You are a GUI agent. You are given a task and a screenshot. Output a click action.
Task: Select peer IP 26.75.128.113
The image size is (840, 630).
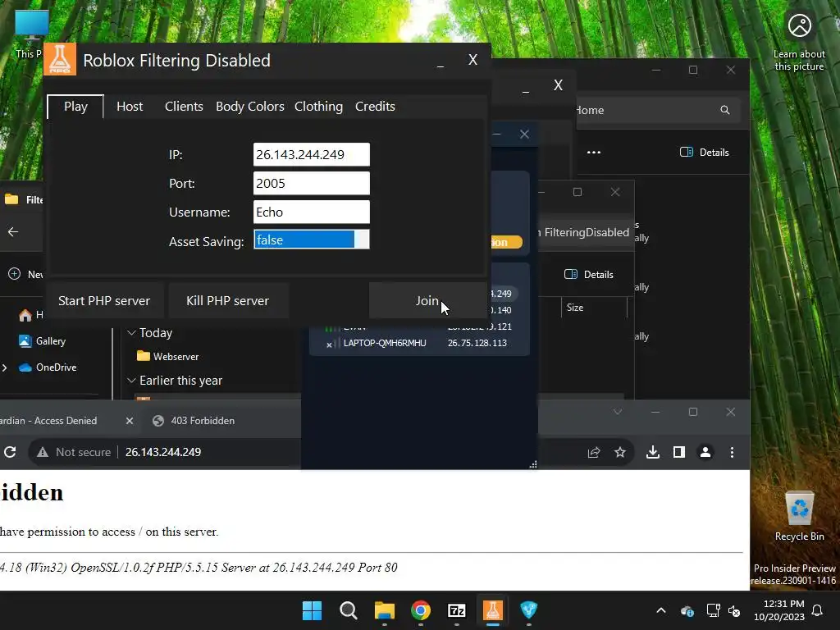pyautogui.click(x=477, y=343)
